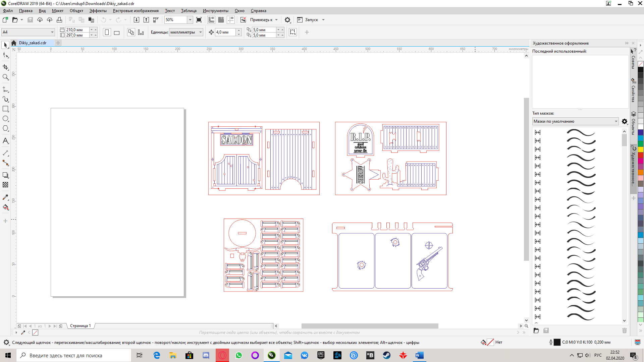The image size is (644, 362).
Task: Switch page to landscape orientation
Action: (x=117, y=33)
